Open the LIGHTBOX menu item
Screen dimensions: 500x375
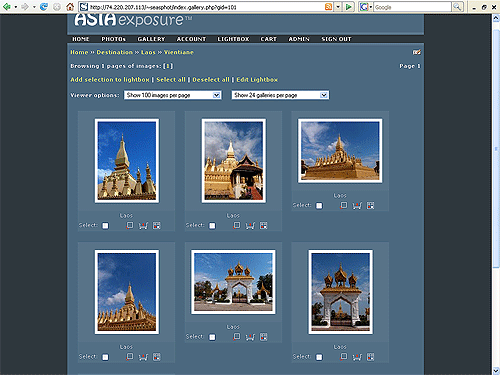(233, 39)
